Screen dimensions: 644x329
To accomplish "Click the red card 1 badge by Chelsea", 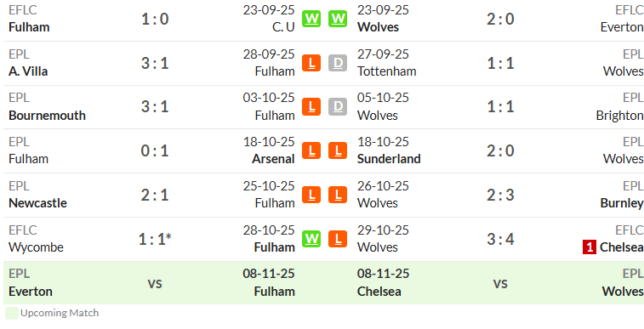I will tap(590, 247).
